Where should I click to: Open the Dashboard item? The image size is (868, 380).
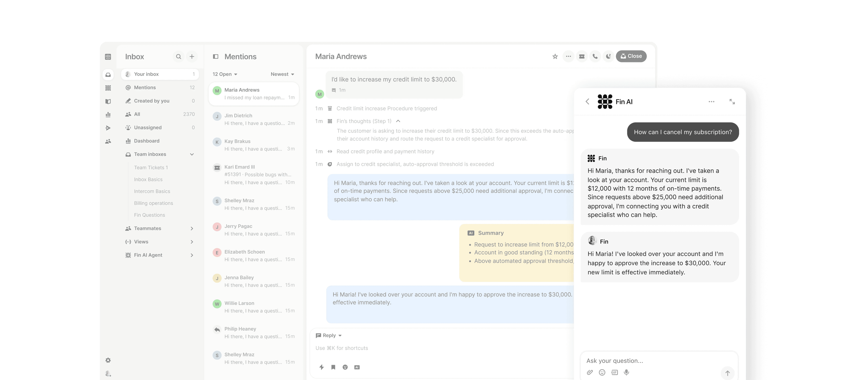pos(160,141)
